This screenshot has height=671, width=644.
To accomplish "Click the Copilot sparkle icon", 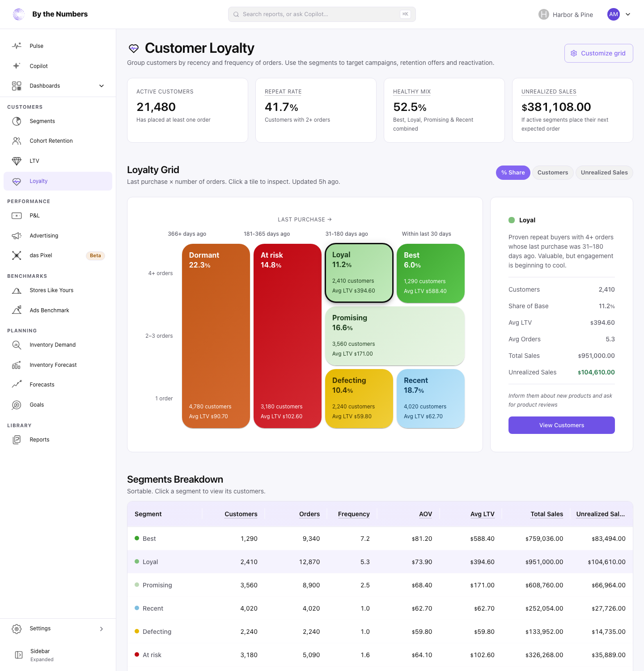I will coord(17,66).
